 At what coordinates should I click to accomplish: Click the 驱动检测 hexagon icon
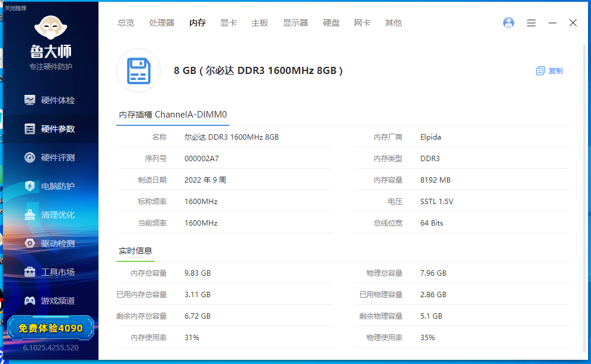[30, 243]
